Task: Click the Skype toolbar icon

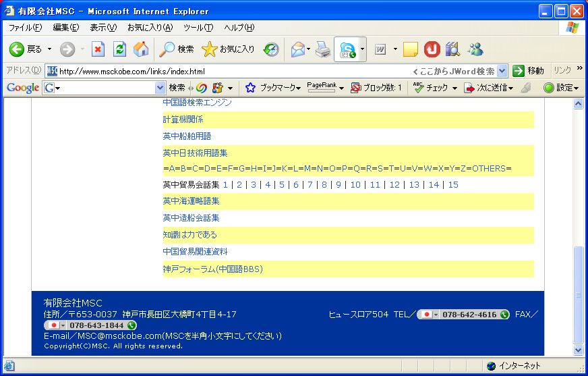Action: click(x=347, y=49)
